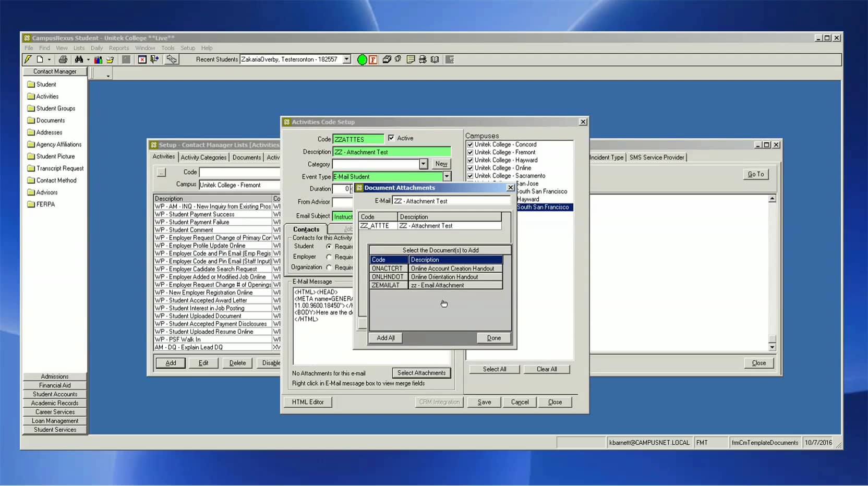Click the yellow pencil edit icon in toolbar
Screen dimensions: 868x486
point(28,59)
